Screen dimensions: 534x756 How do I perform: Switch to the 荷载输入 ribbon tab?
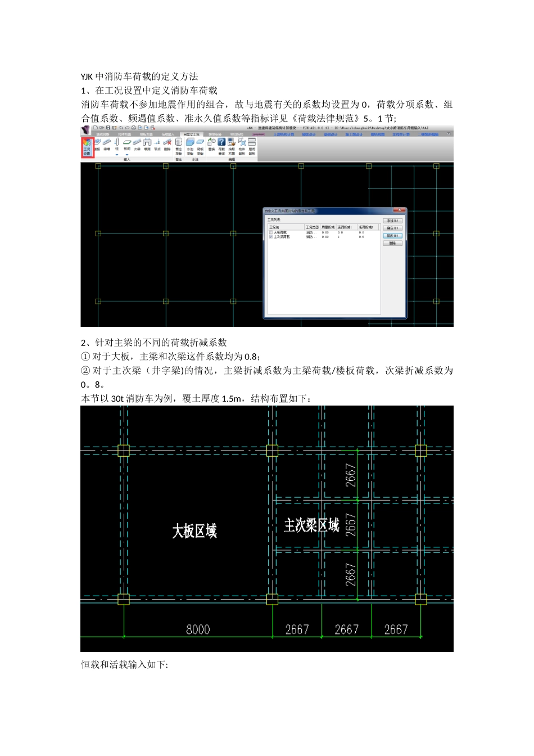(x=168, y=134)
